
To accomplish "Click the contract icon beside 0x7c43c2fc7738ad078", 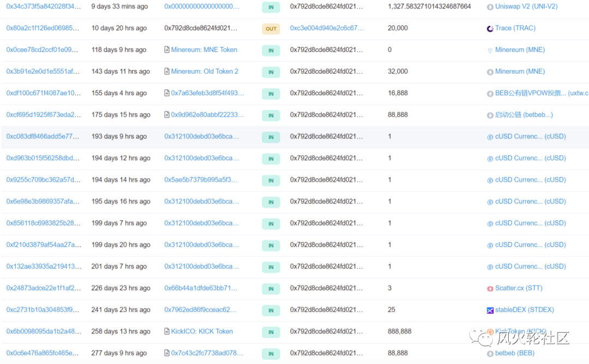I will (x=167, y=353).
